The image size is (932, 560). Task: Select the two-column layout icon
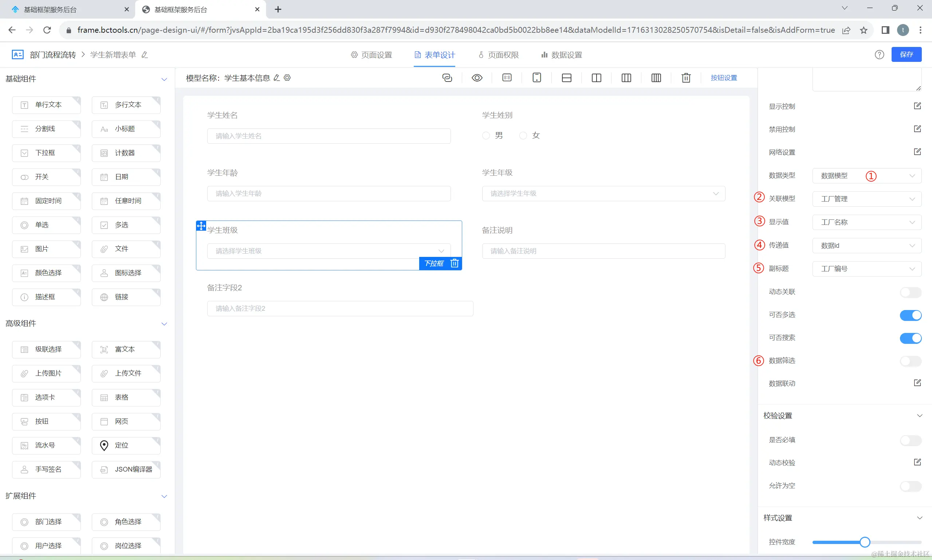596,78
